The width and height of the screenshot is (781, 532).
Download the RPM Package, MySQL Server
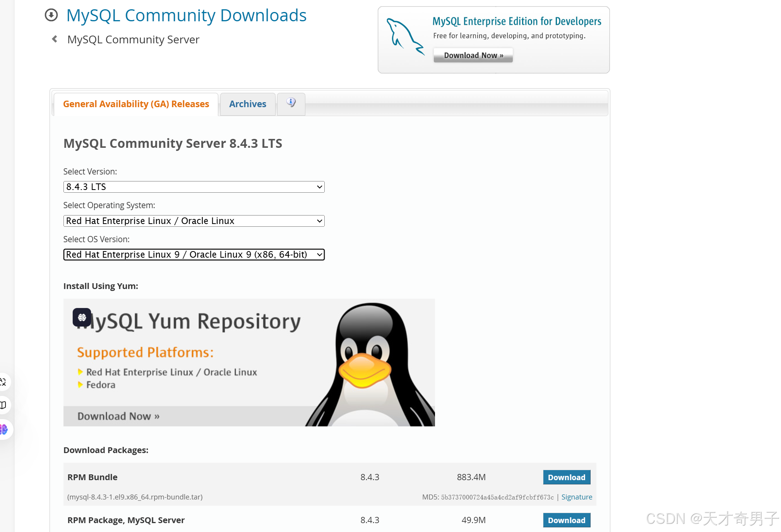[567, 520]
